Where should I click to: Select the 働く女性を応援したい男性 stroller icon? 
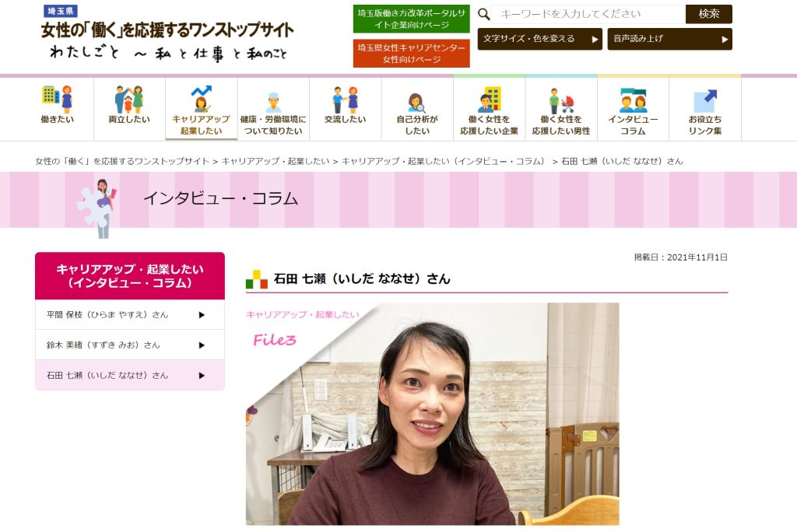coord(561,100)
